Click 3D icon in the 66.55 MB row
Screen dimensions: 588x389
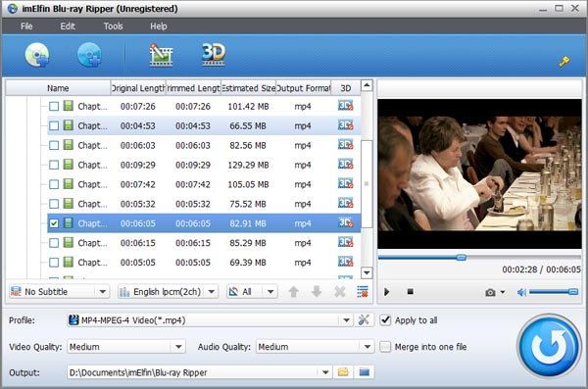(x=345, y=125)
